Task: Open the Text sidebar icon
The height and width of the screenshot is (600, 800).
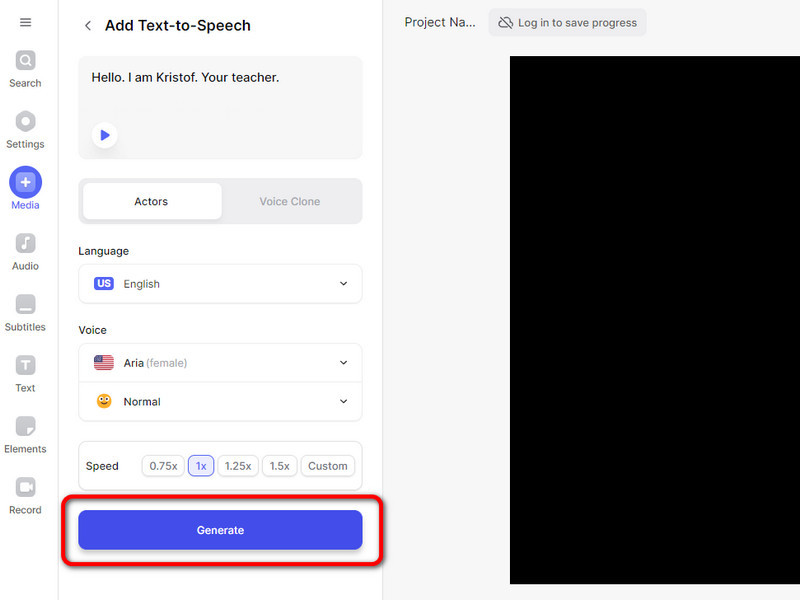Action: [25, 366]
